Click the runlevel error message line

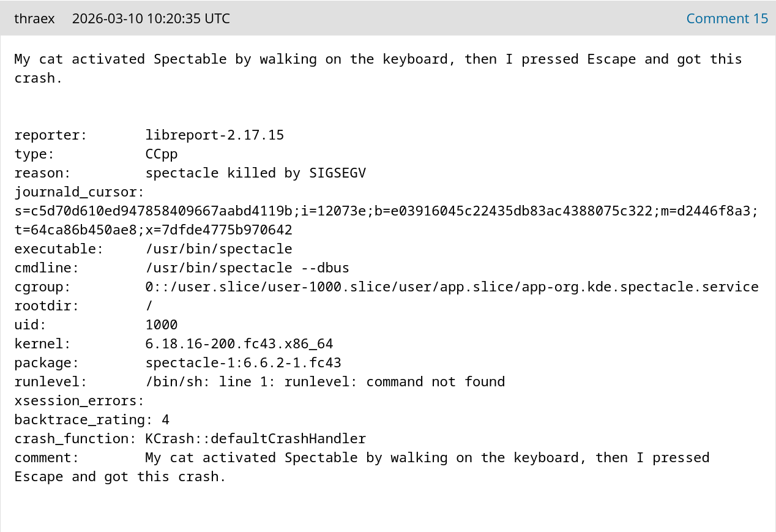(324, 381)
